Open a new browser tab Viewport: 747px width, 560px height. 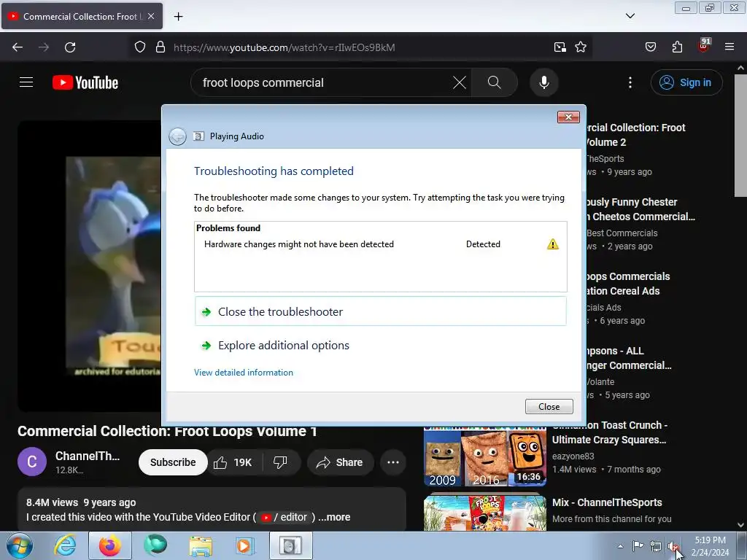point(178,17)
